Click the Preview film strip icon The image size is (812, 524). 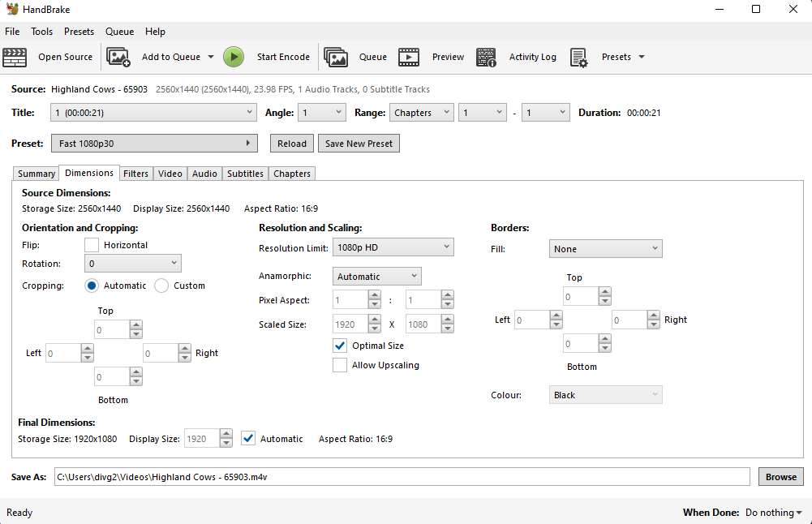coord(409,57)
